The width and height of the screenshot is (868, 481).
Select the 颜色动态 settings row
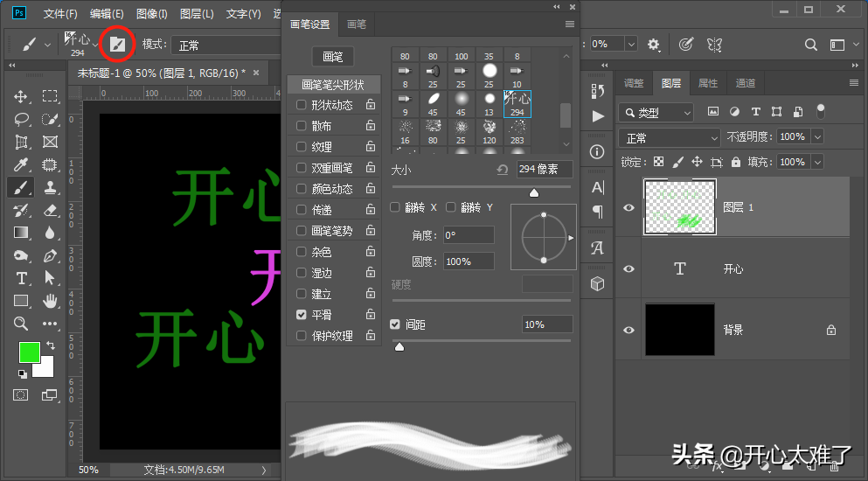point(333,189)
